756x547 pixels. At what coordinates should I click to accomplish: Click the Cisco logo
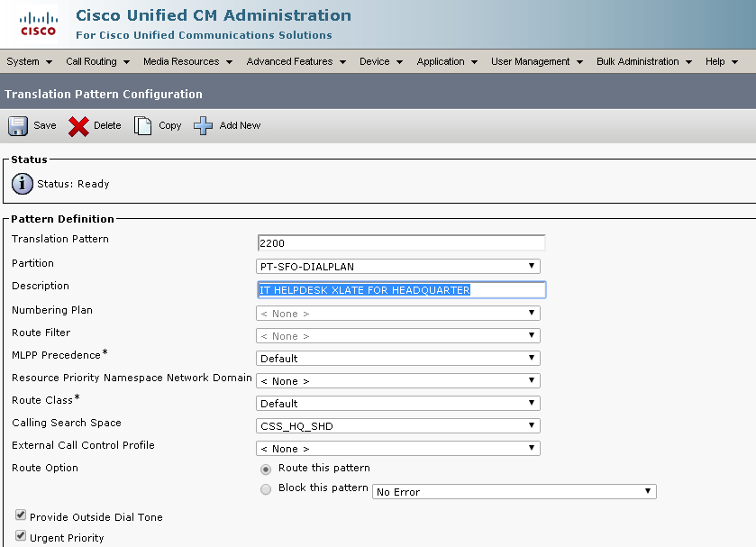click(x=38, y=24)
